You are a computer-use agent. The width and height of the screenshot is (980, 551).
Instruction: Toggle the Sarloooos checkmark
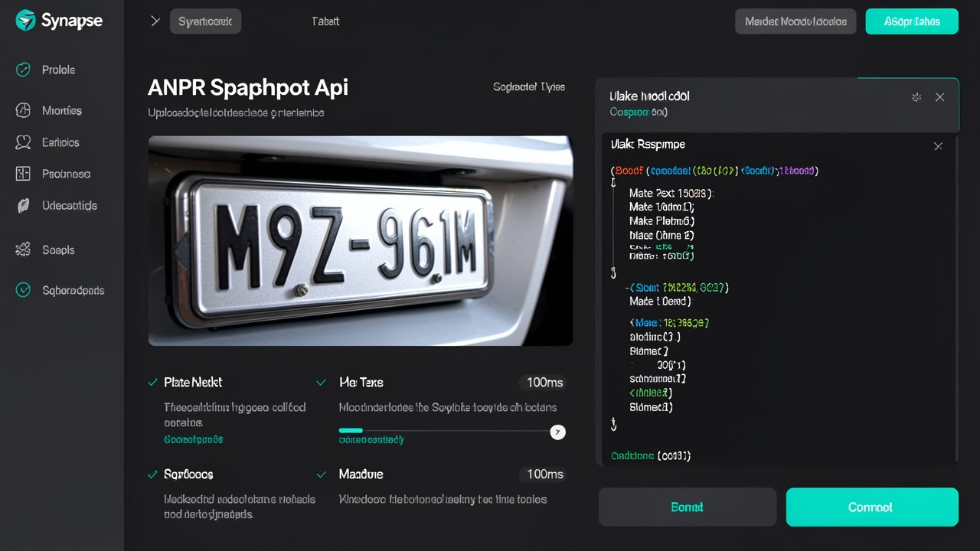tap(153, 474)
